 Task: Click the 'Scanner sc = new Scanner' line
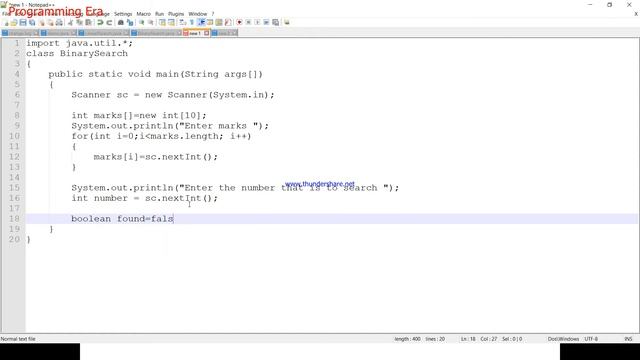click(x=173, y=95)
